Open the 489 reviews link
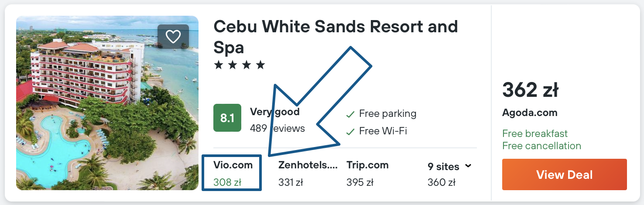This screenshot has height=205, width=644. [277, 128]
